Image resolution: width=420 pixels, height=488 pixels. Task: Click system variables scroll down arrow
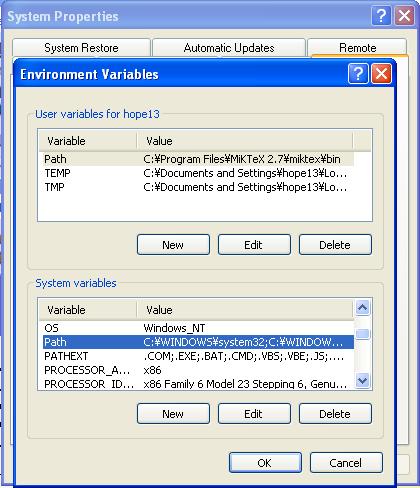(x=362, y=380)
